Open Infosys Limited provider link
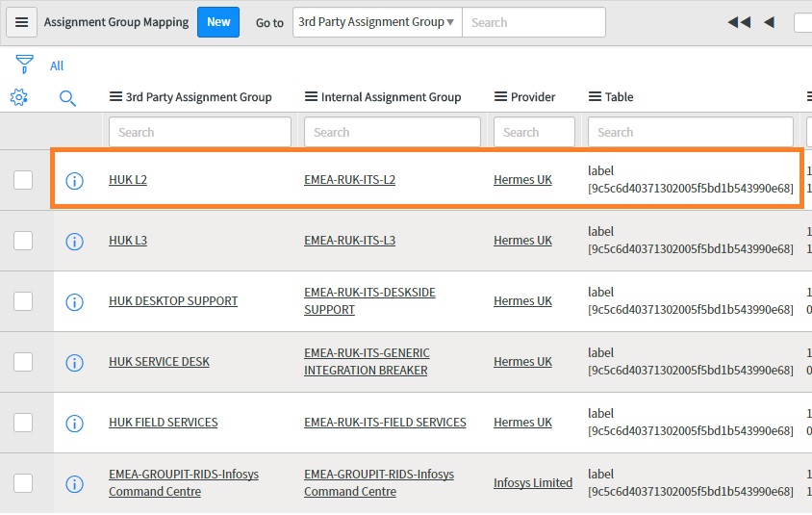812x515 pixels. coord(533,483)
